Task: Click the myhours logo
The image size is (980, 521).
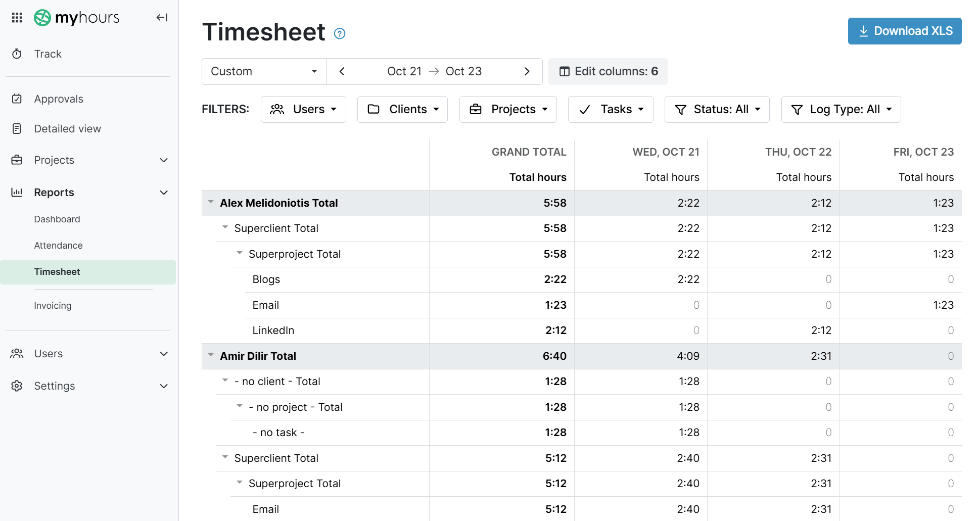Action: (77, 18)
